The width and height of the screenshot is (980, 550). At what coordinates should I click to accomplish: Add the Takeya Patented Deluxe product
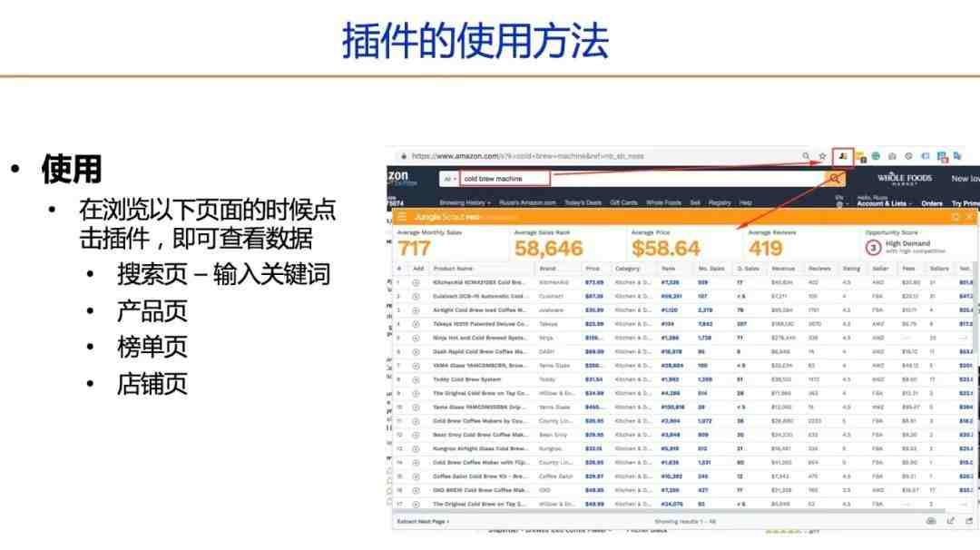pos(416,324)
